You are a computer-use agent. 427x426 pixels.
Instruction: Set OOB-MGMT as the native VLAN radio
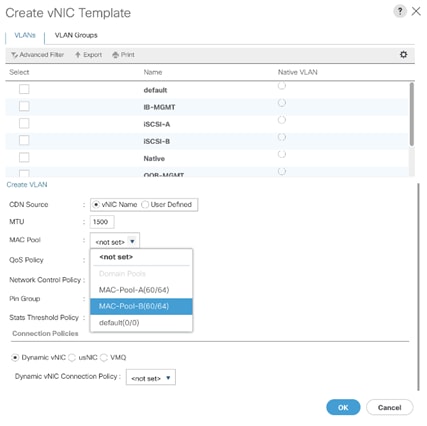pyautogui.click(x=282, y=171)
